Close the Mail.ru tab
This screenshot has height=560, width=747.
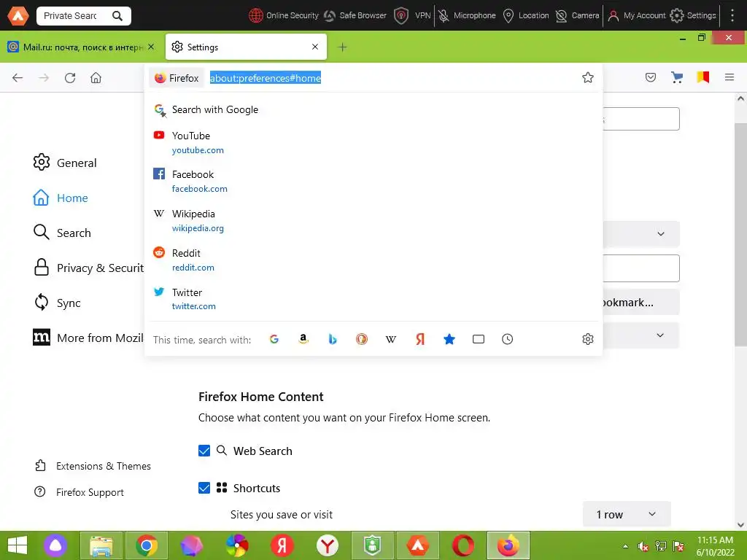point(151,47)
